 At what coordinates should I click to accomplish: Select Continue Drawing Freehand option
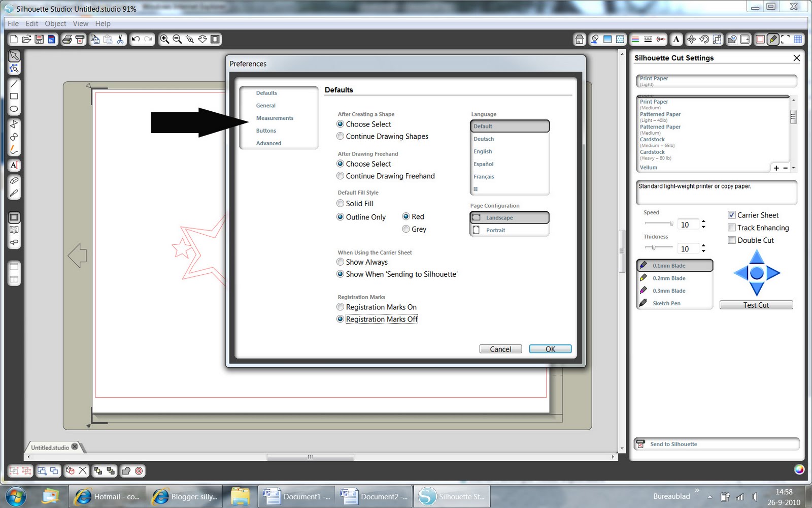(x=386, y=176)
